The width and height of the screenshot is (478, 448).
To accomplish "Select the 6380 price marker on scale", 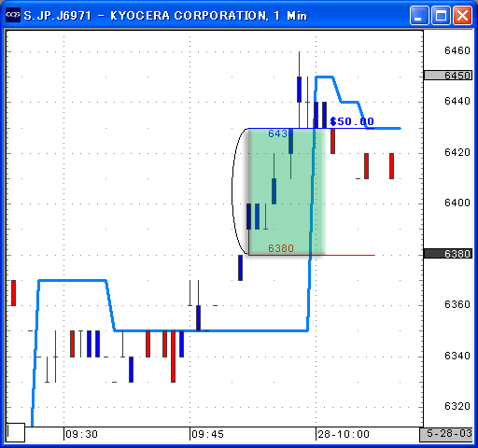I will pos(448,254).
